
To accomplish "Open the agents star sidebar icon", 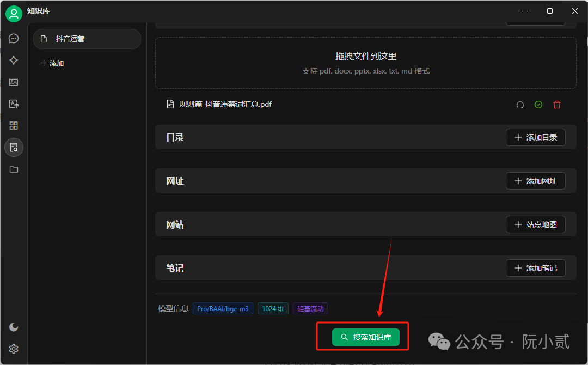I will (14, 60).
